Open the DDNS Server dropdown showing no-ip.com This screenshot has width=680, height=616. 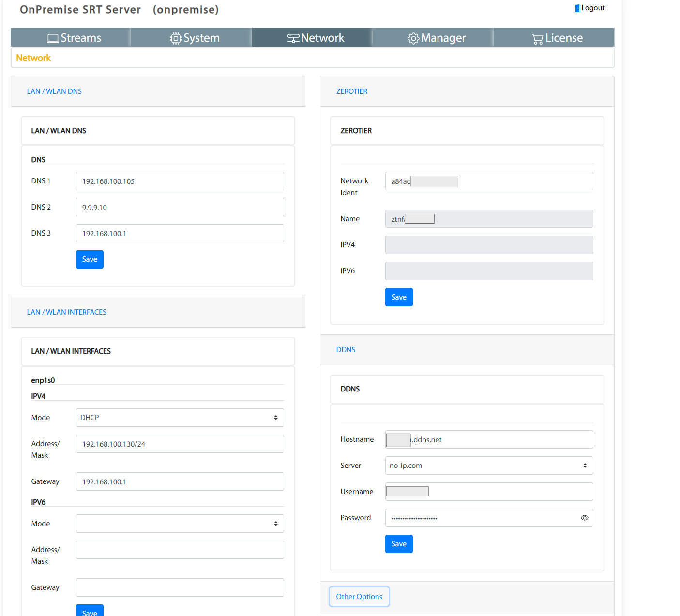(x=489, y=465)
